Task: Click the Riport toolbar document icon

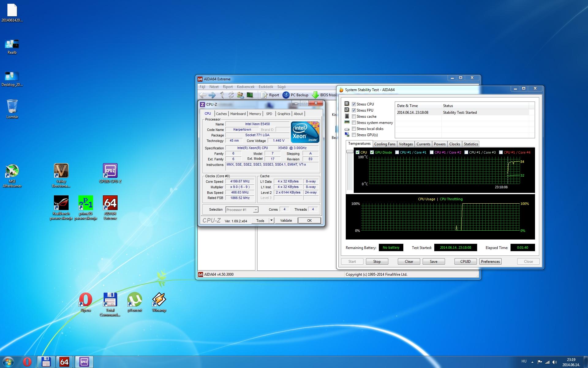Action: pos(264,95)
